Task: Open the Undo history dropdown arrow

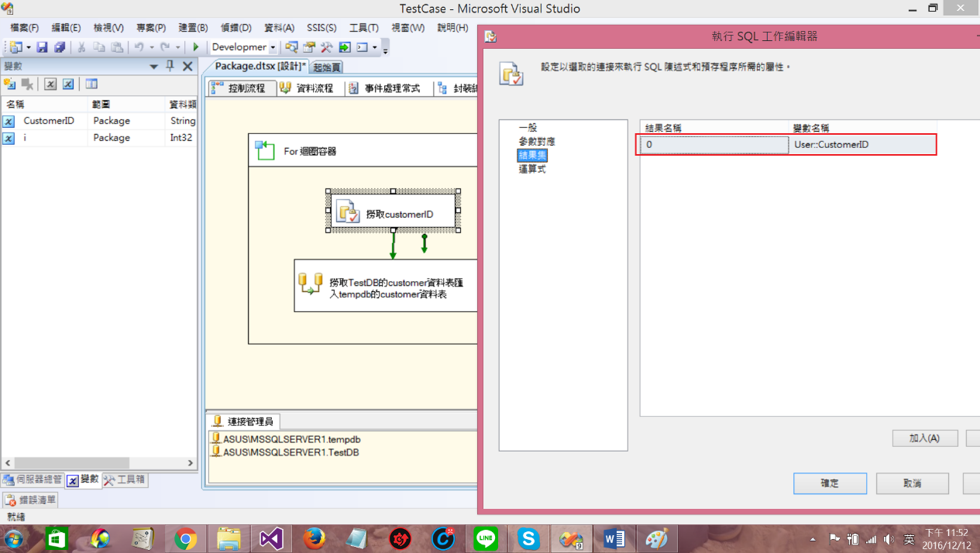Action: (x=151, y=48)
